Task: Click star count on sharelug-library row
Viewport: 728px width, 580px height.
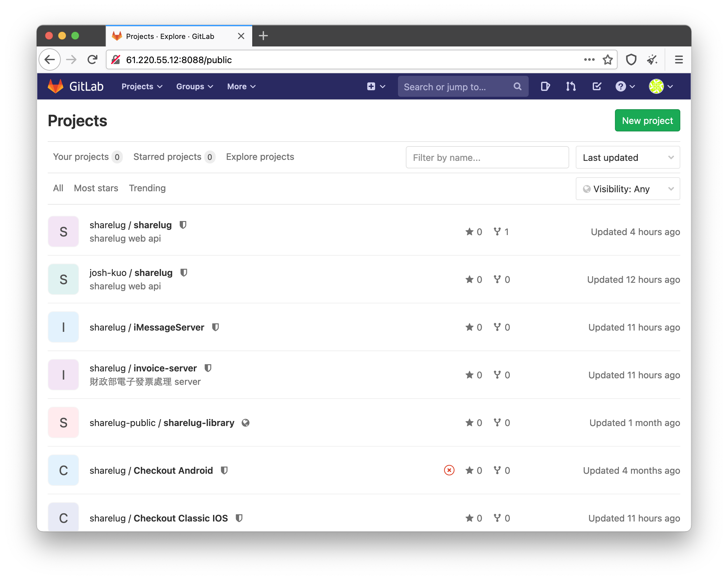Action: pyautogui.click(x=473, y=423)
